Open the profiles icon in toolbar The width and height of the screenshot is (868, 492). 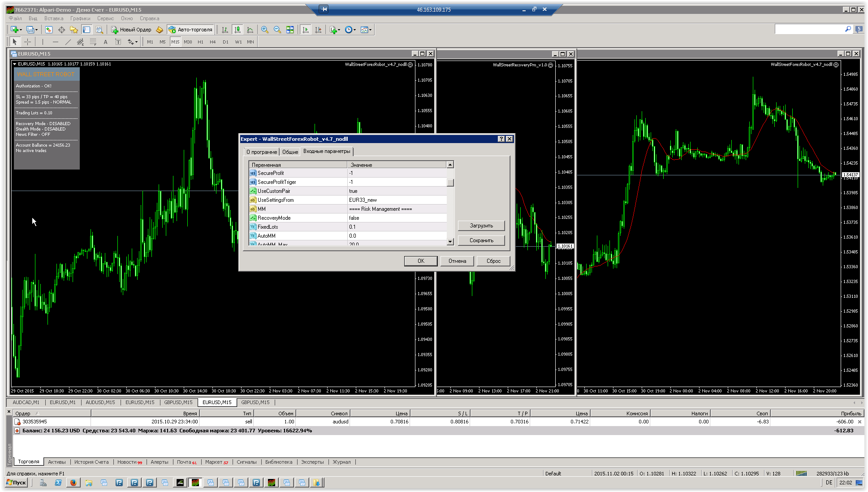(x=31, y=30)
